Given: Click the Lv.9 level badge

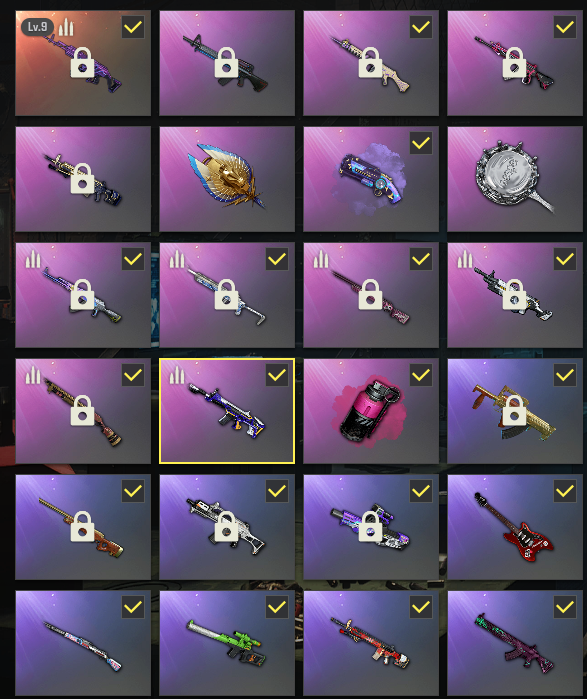Looking at the screenshot, I should coord(37,27).
